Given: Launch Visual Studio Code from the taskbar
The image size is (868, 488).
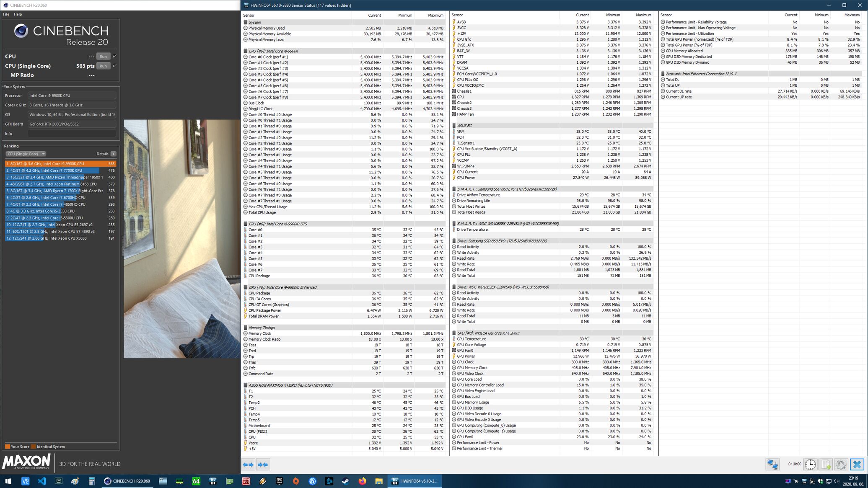Looking at the screenshot, I should [x=42, y=481].
